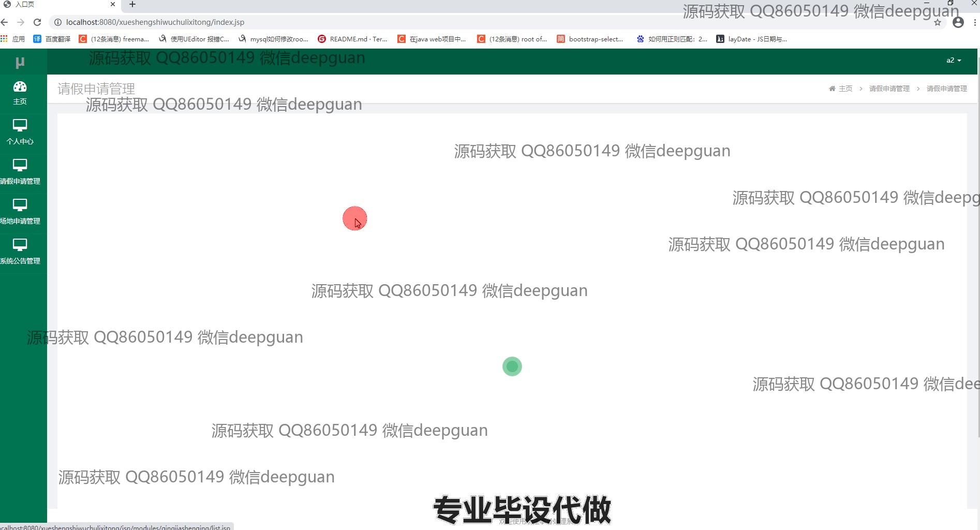Image resolution: width=980 pixels, height=530 pixels.
Task: Open the 如何用正则匹配 bookmark
Action: tap(672, 39)
